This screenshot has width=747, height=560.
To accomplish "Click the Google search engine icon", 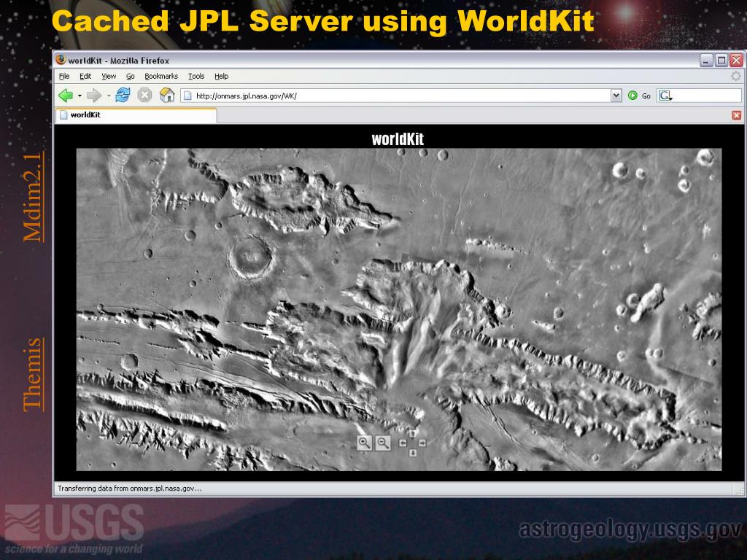I will pyautogui.click(x=665, y=96).
